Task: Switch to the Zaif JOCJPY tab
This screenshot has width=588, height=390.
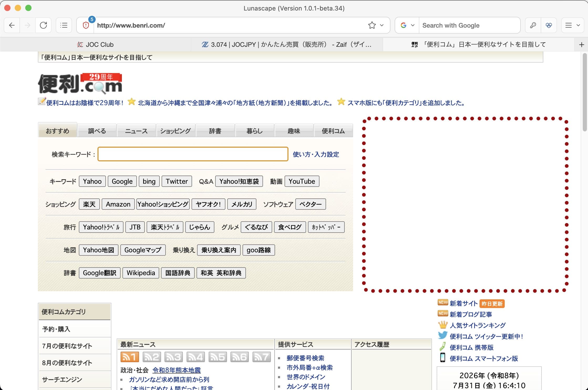Action: pyautogui.click(x=287, y=44)
